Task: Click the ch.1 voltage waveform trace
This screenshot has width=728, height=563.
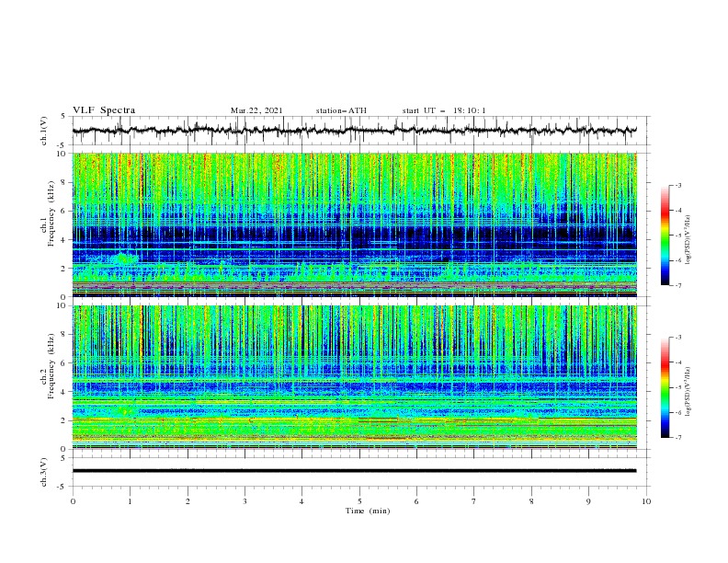Action: (x=355, y=131)
